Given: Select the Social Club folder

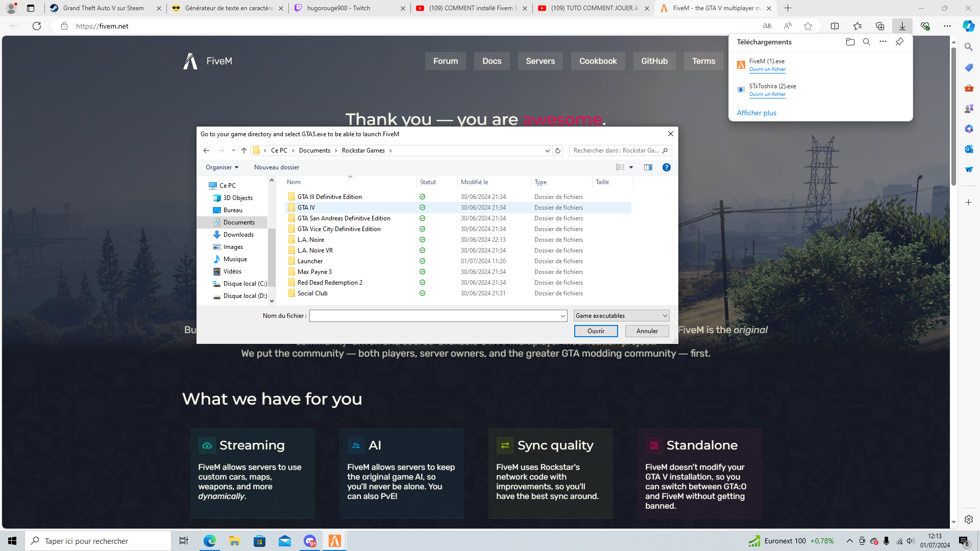Looking at the screenshot, I should click(x=458, y=293).
